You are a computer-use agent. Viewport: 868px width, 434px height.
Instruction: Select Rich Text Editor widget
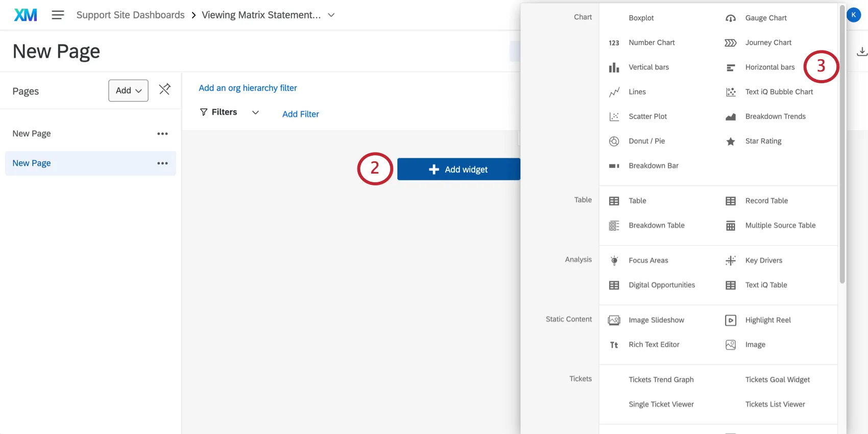(x=654, y=345)
